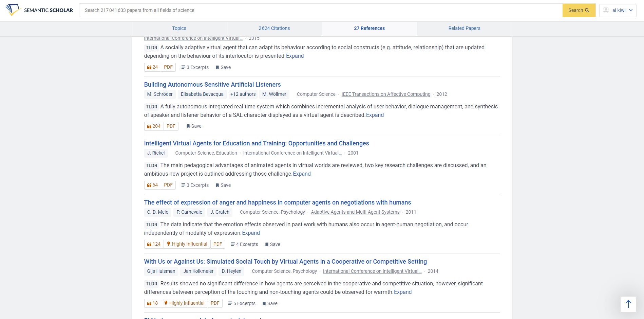Open PDF next to 124 citations

218,244
